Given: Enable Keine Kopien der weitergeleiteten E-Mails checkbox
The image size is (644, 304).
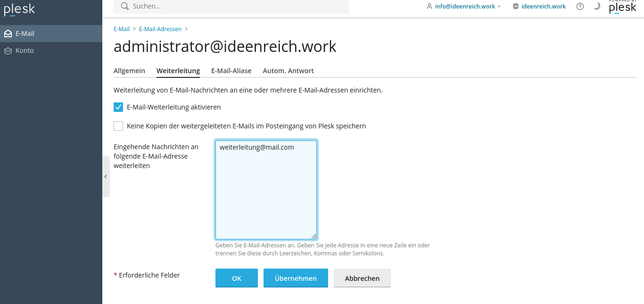Looking at the screenshot, I should click(118, 126).
